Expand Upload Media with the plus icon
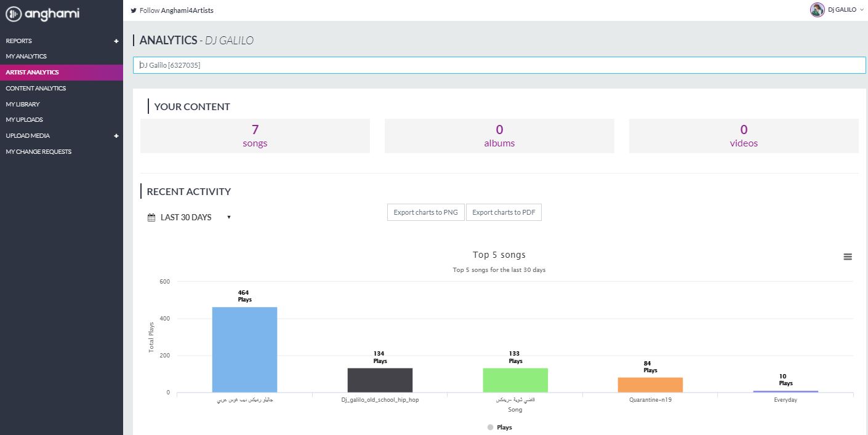This screenshot has height=435, width=868. 116,136
